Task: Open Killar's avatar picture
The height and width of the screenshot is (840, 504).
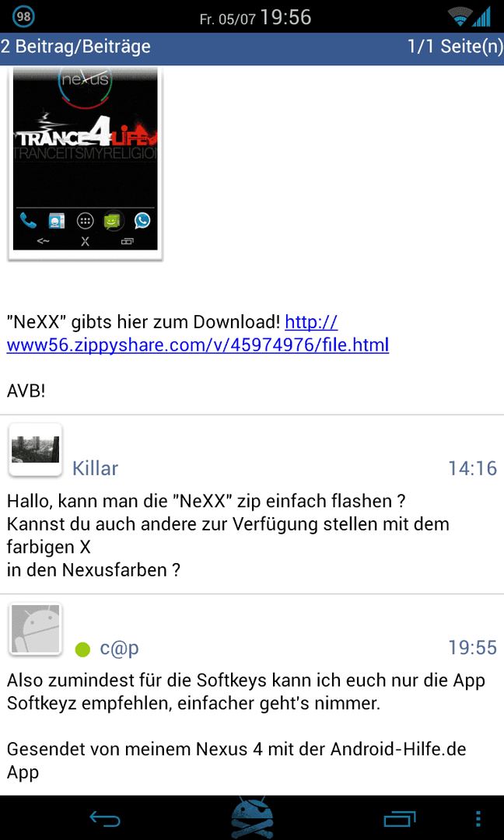Action: pos(35,450)
